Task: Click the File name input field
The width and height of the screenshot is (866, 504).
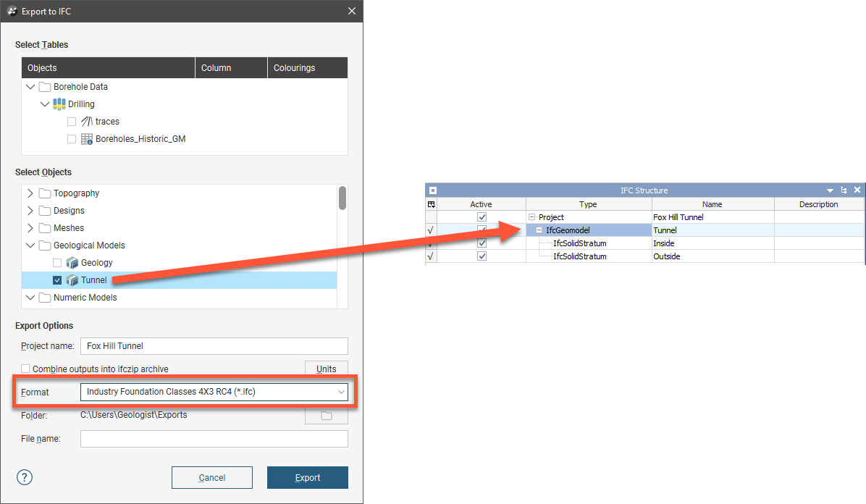Action: 214,439
